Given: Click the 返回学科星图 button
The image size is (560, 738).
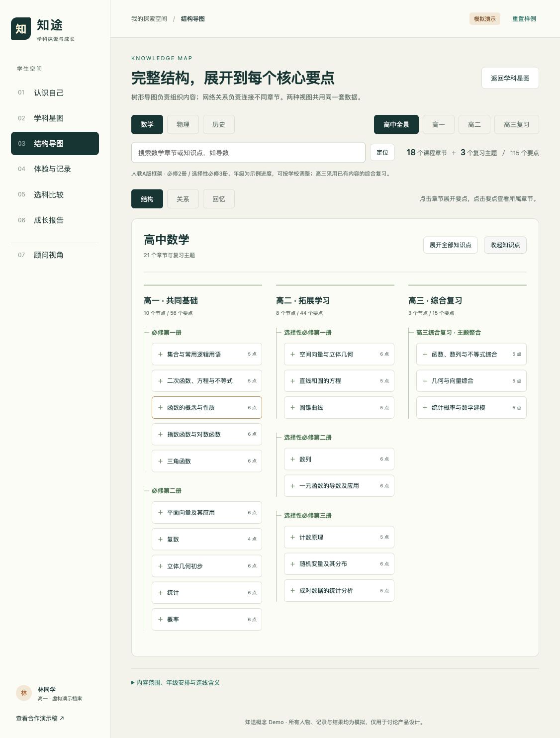Looking at the screenshot, I should click(x=510, y=78).
